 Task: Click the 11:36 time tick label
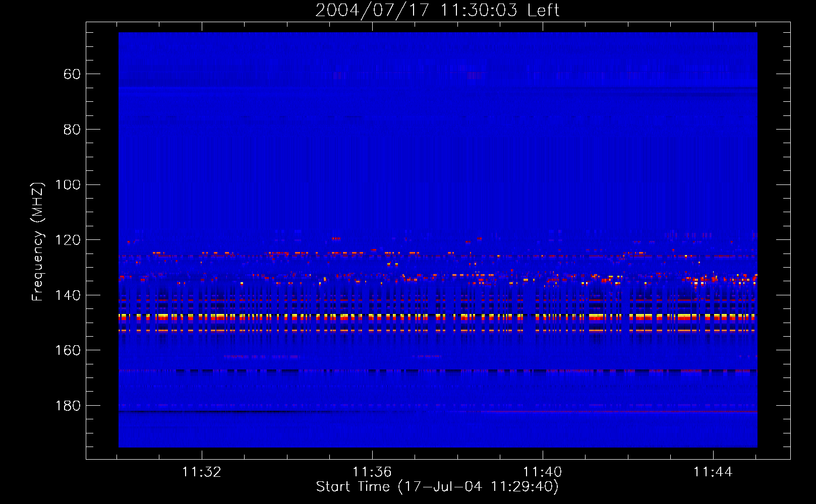(372, 472)
